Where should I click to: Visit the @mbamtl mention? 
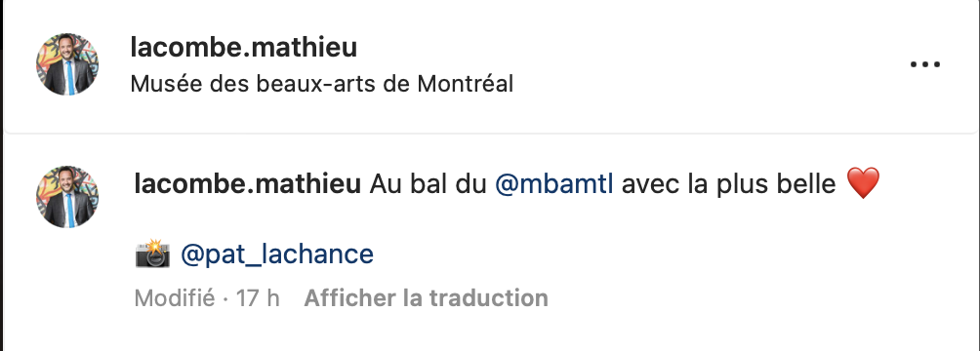pos(554,184)
